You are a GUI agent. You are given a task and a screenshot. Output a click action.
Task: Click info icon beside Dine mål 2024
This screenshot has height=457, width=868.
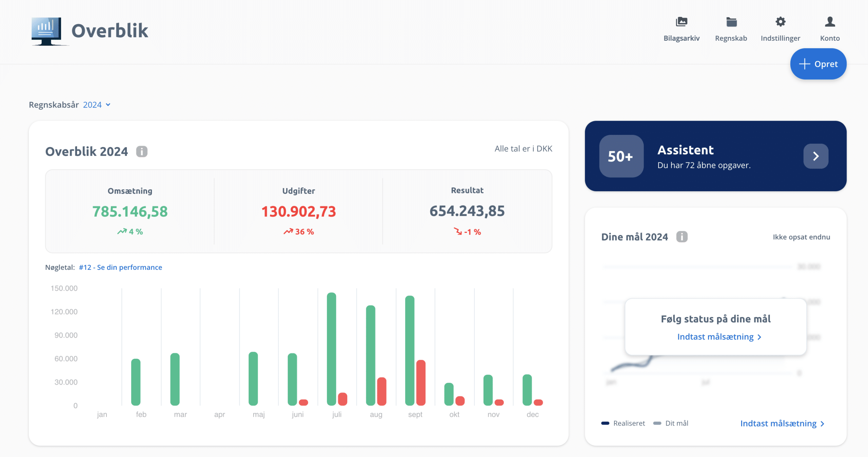pos(682,237)
